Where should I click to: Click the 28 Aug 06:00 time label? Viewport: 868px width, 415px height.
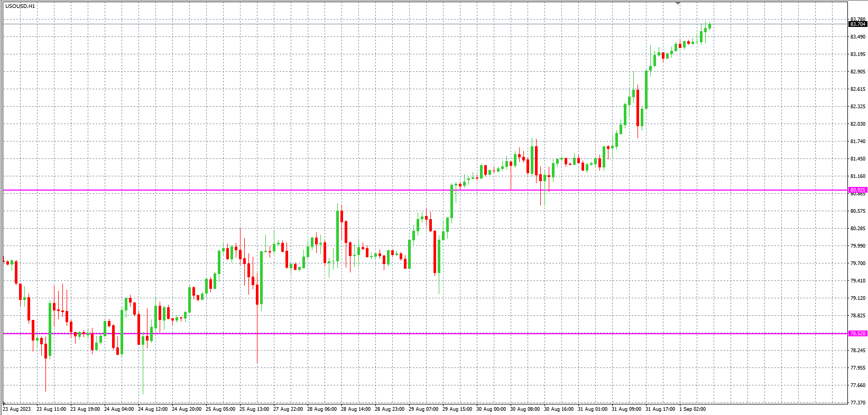point(322,409)
